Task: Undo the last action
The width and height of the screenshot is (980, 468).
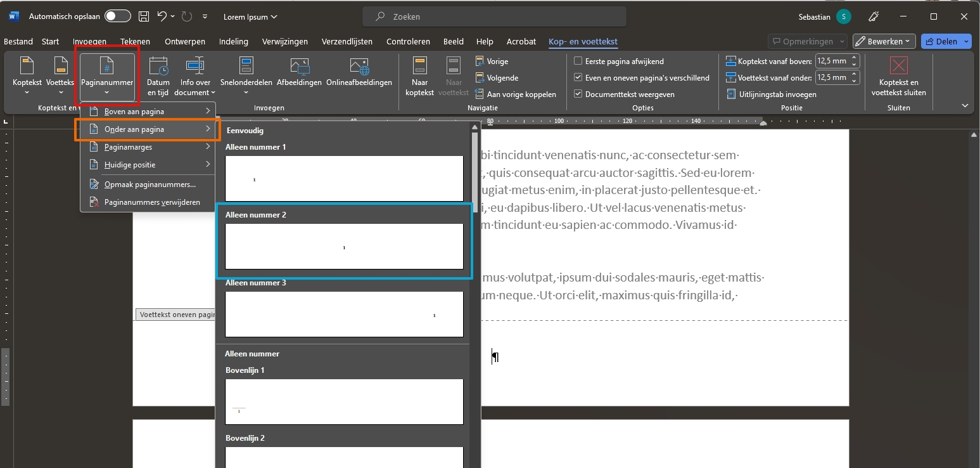Action: (162, 16)
